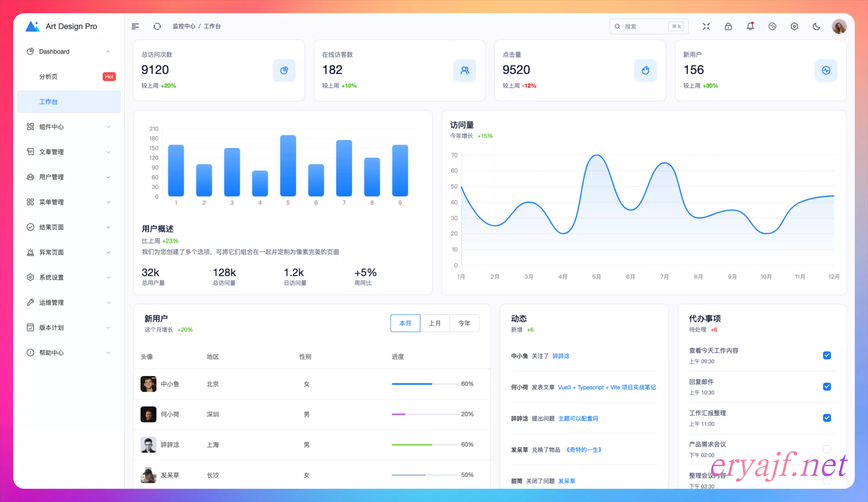Image resolution: width=868 pixels, height=502 pixels.
Task: Click the lock screen icon
Action: coord(728,26)
